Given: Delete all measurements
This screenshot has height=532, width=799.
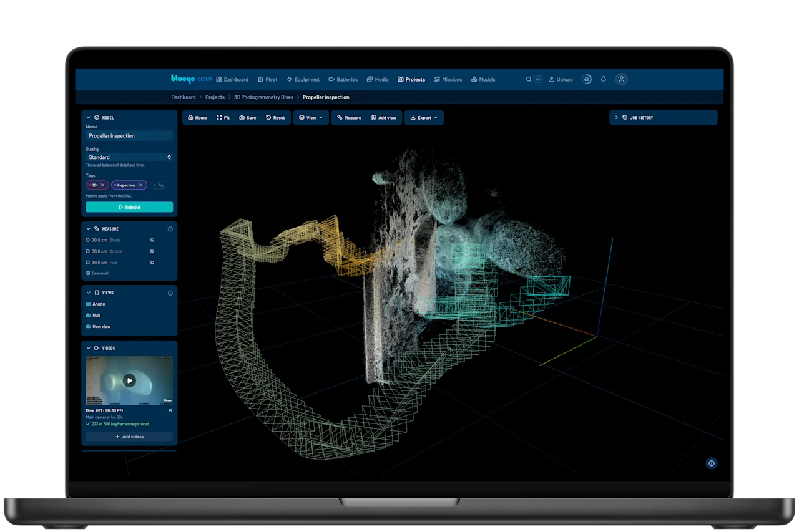Looking at the screenshot, I should click(x=97, y=273).
